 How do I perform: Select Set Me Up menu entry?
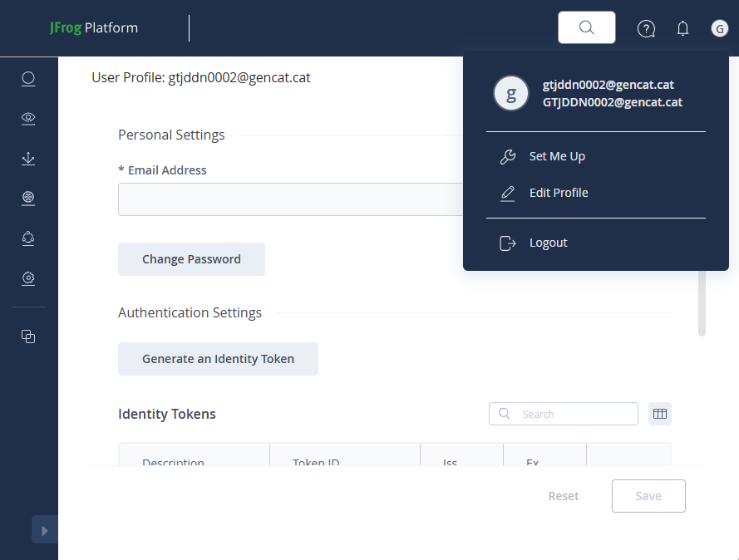click(557, 156)
